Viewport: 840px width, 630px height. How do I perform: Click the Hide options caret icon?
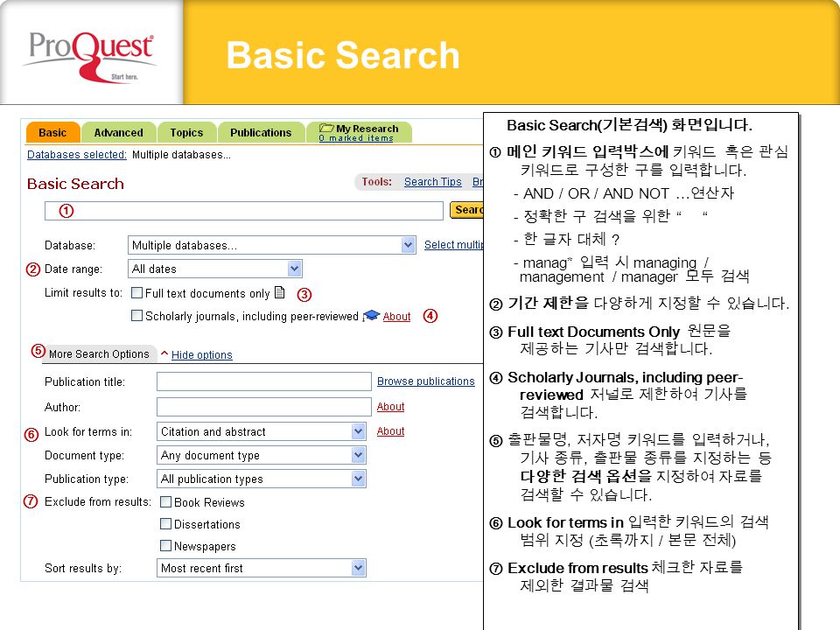pyautogui.click(x=164, y=353)
